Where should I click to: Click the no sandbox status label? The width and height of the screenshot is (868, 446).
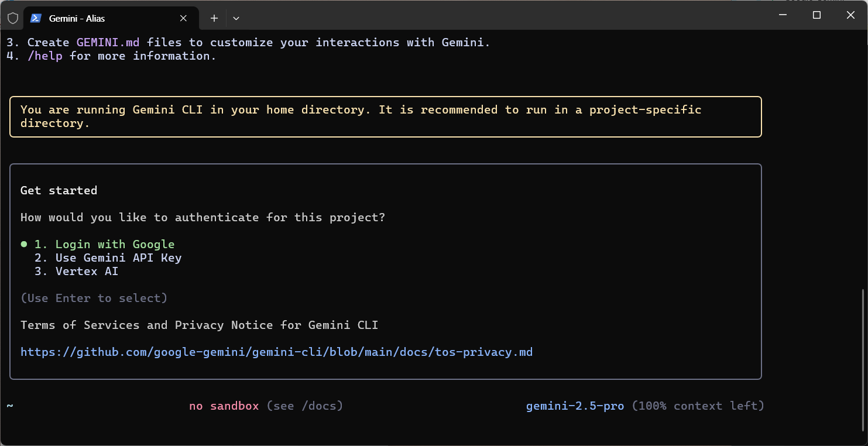(x=224, y=406)
